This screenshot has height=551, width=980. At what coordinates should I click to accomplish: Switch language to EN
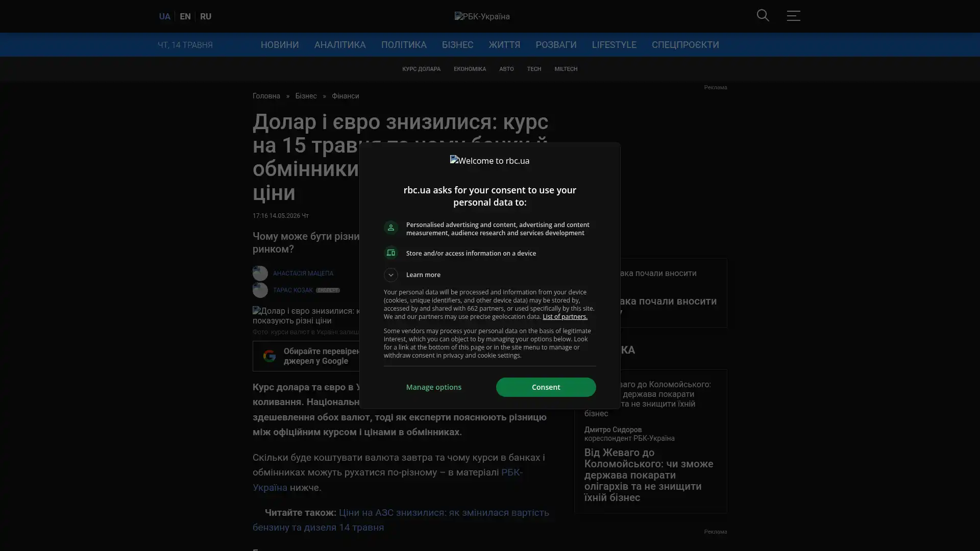click(x=185, y=16)
